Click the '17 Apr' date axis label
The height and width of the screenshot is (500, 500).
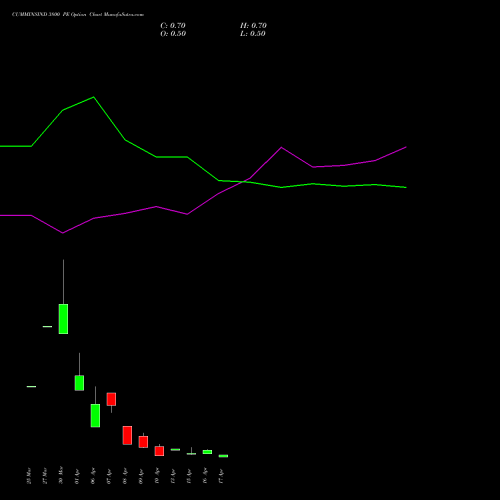tap(221, 476)
